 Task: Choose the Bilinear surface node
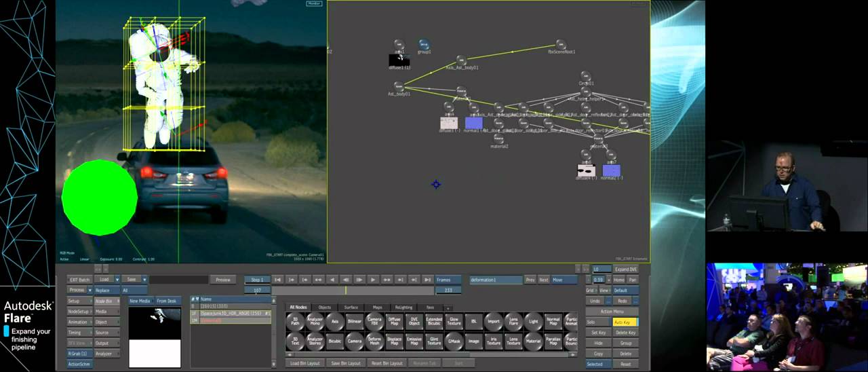pyautogui.click(x=355, y=322)
